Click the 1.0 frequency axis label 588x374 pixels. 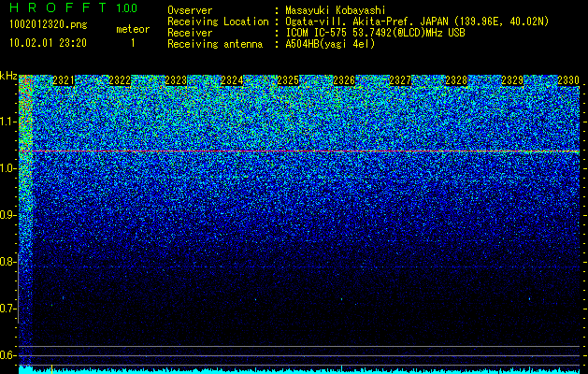pos(8,168)
